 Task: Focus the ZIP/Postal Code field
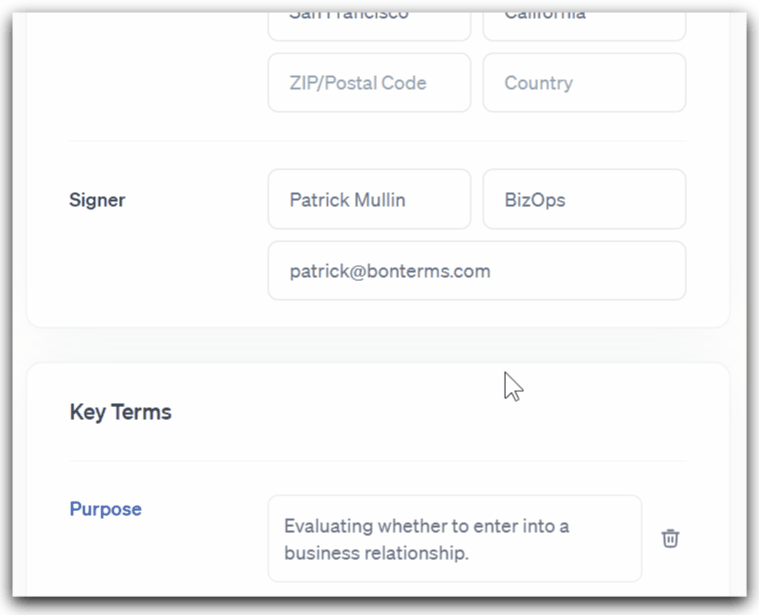tap(369, 83)
